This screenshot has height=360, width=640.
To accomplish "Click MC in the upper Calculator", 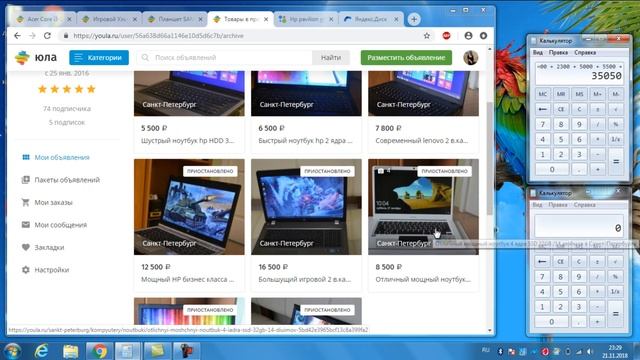I will tap(542, 94).
